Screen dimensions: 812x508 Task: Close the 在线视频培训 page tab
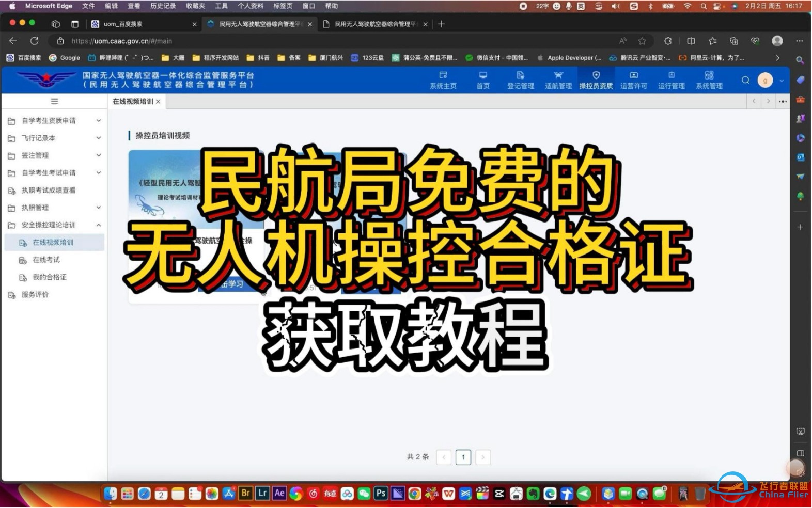pos(158,102)
